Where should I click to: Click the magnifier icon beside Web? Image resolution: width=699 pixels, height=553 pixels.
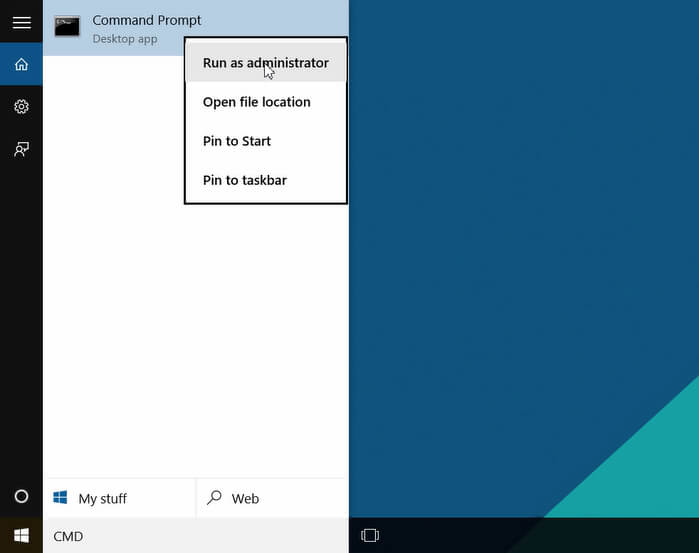(215, 498)
